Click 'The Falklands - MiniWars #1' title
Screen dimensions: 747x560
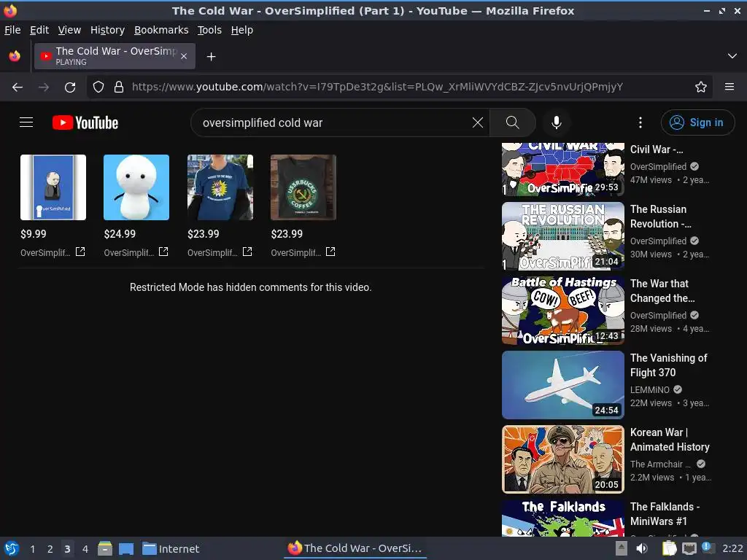(x=665, y=514)
